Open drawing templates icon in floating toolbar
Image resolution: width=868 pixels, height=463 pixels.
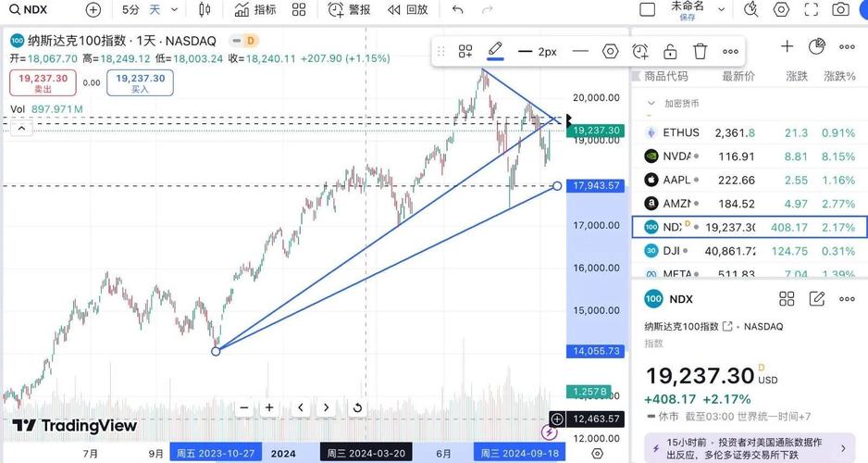tap(465, 52)
